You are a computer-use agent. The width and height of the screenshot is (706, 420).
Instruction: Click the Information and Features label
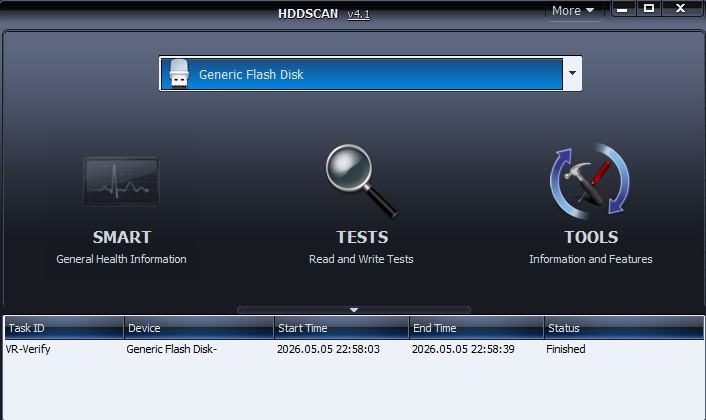click(x=591, y=259)
